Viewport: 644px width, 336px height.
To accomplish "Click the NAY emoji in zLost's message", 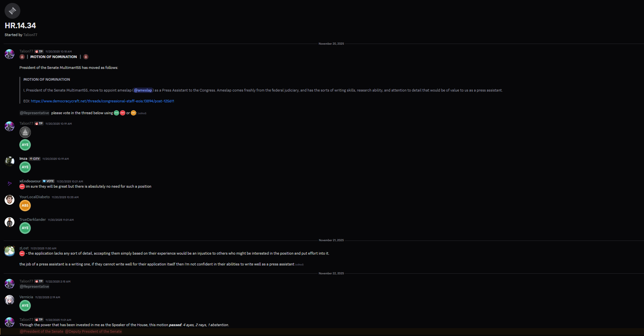I will pyautogui.click(x=22, y=253).
